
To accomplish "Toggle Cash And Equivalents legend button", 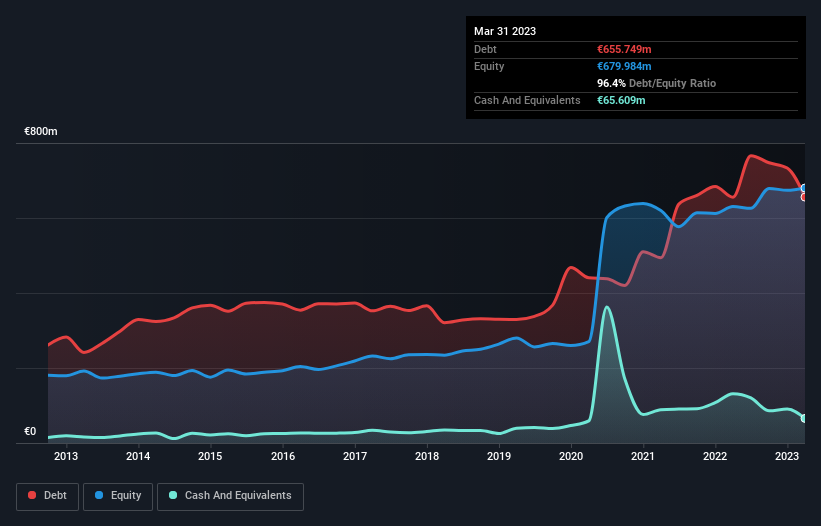I will tap(230, 496).
